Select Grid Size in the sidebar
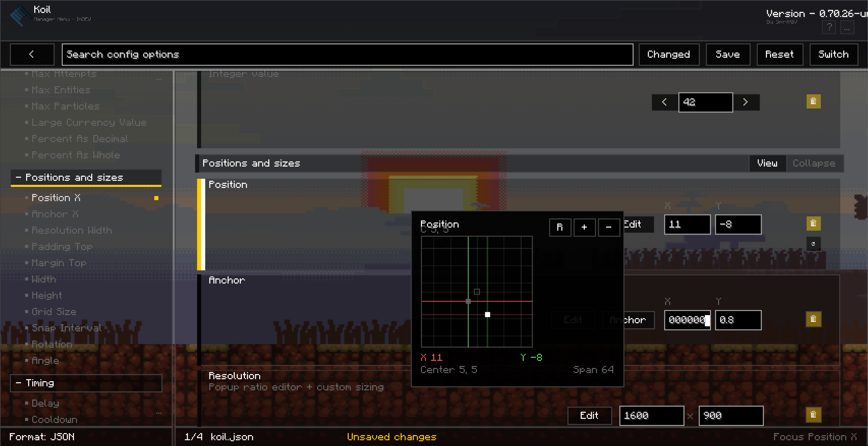 click(54, 312)
